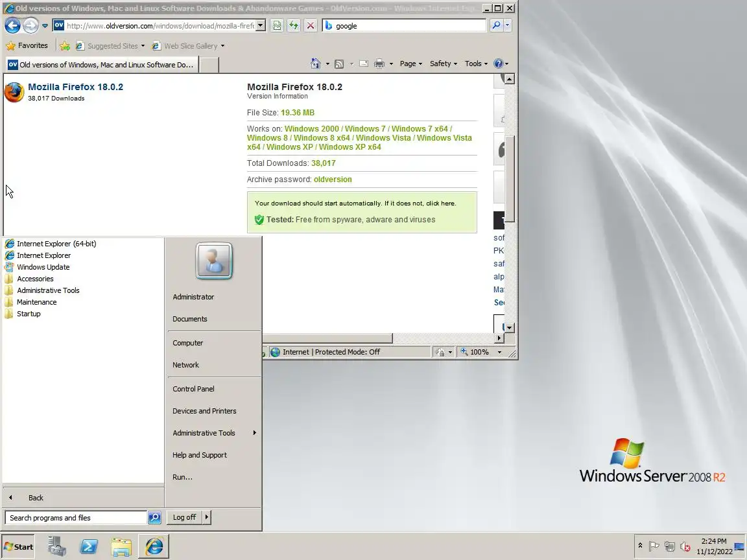Click the Log off button
This screenshot has width=747, height=560.
[x=184, y=517]
